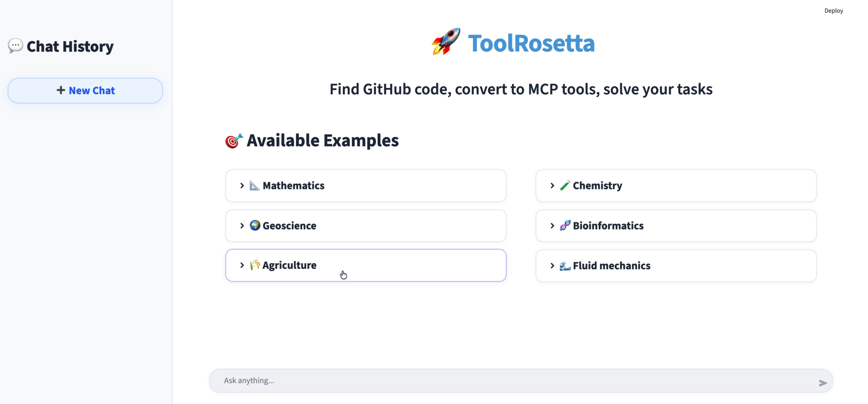Viewport: 868px width, 404px height.
Task: Expand Fluid mechanics examples chevron
Action: click(x=552, y=266)
